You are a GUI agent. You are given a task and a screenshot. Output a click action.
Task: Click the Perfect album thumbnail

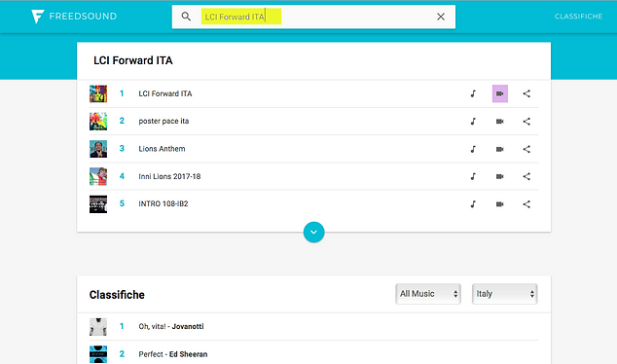click(98, 354)
